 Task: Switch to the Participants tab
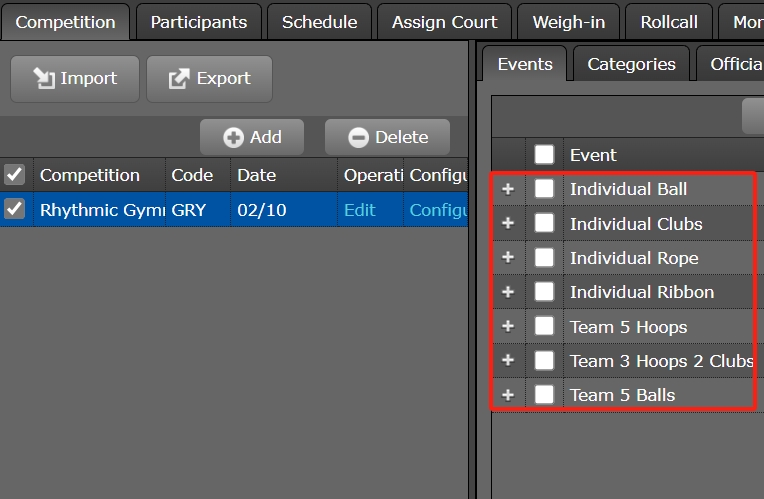point(198,22)
